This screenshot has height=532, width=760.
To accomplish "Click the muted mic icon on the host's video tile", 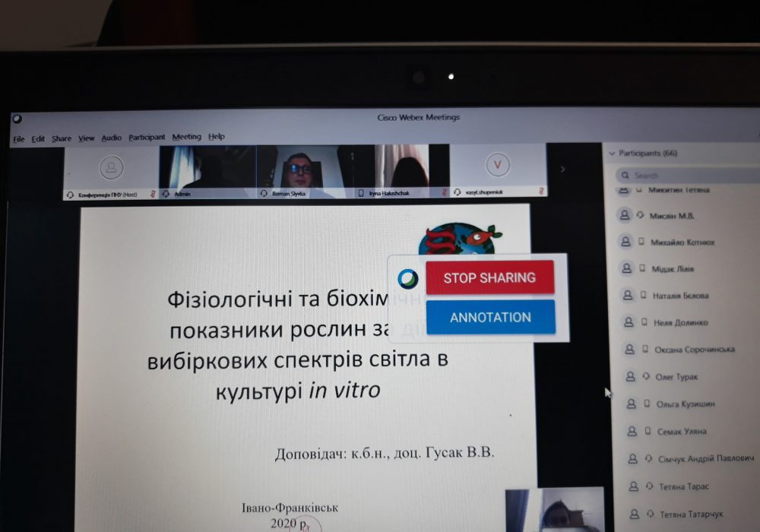I will [x=153, y=194].
